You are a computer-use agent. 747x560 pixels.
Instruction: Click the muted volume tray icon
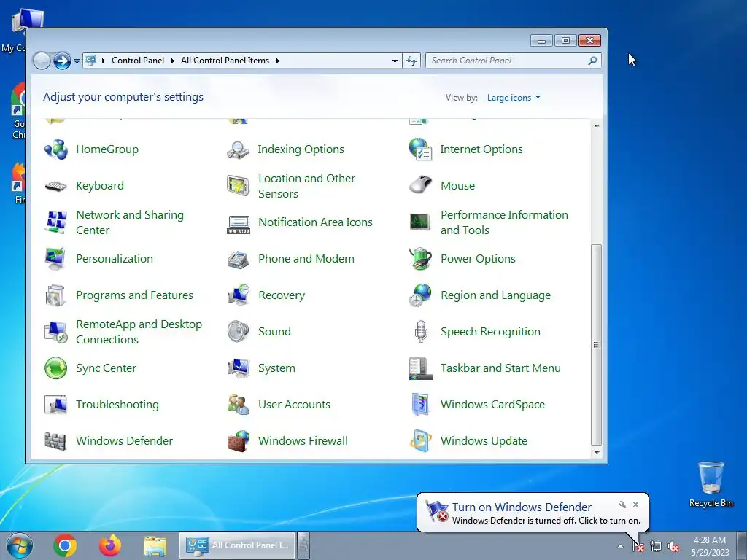[x=673, y=547]
